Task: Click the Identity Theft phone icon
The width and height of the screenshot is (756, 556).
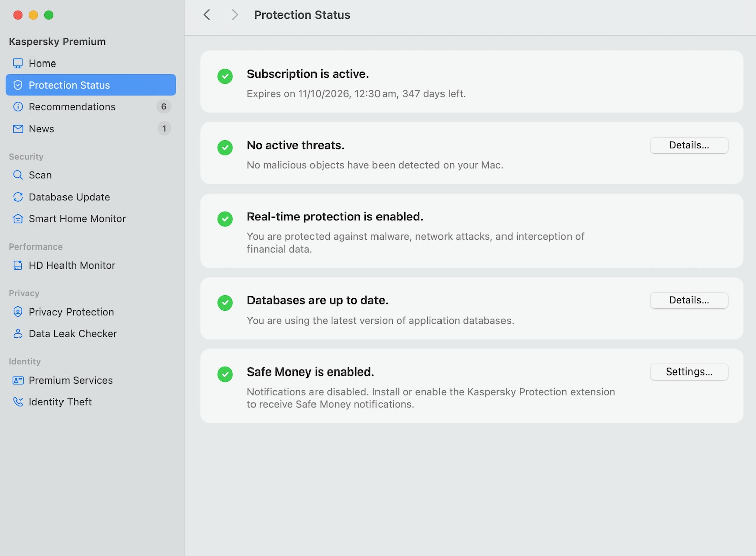Action: [18, 402]
